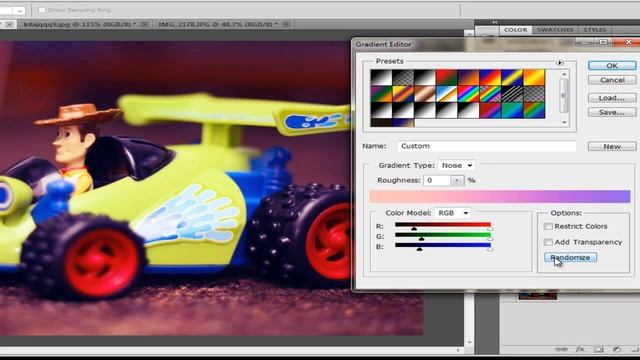
Task: Open the Color Model RGB dropdown
Action: click(453, 213)
